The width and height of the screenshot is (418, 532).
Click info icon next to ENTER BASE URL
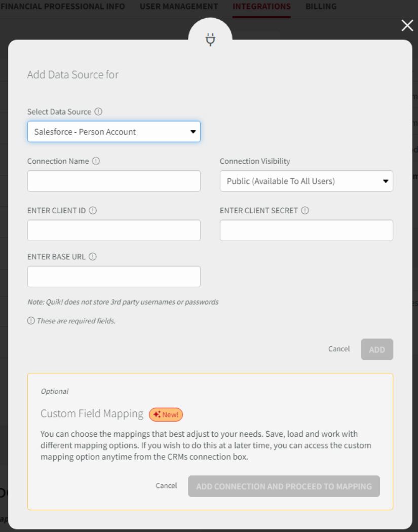93,257
